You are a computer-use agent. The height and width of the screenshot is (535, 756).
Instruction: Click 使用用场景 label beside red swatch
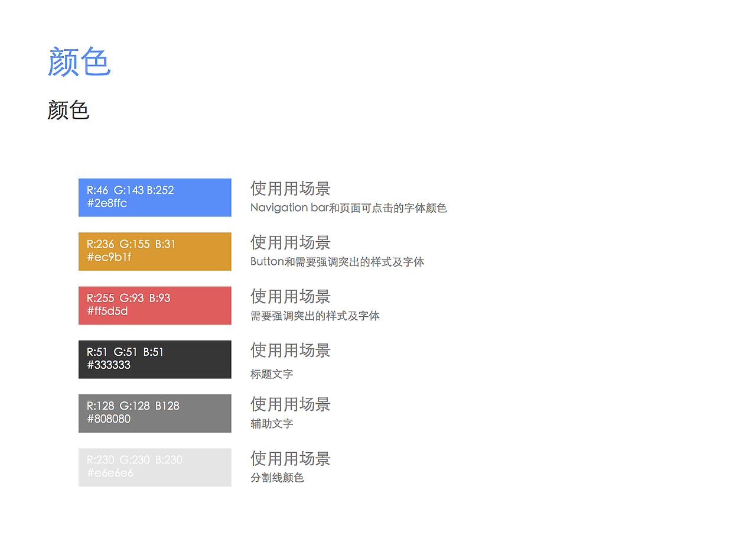[290, 296]
